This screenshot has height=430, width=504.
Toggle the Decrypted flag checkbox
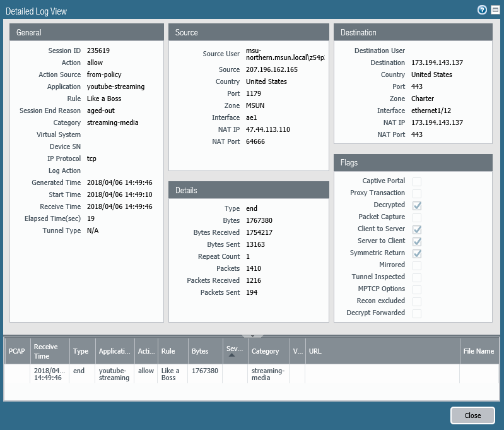pos(417,205)
